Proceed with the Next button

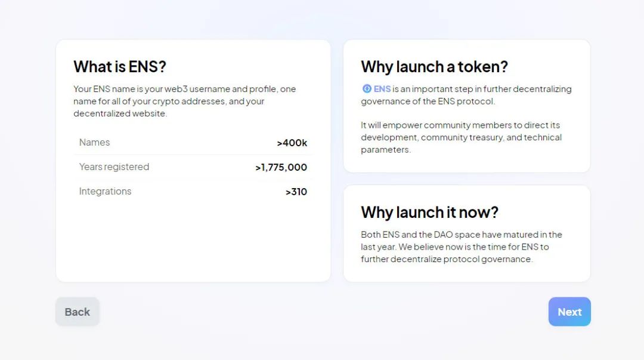[x=569, y=312]
